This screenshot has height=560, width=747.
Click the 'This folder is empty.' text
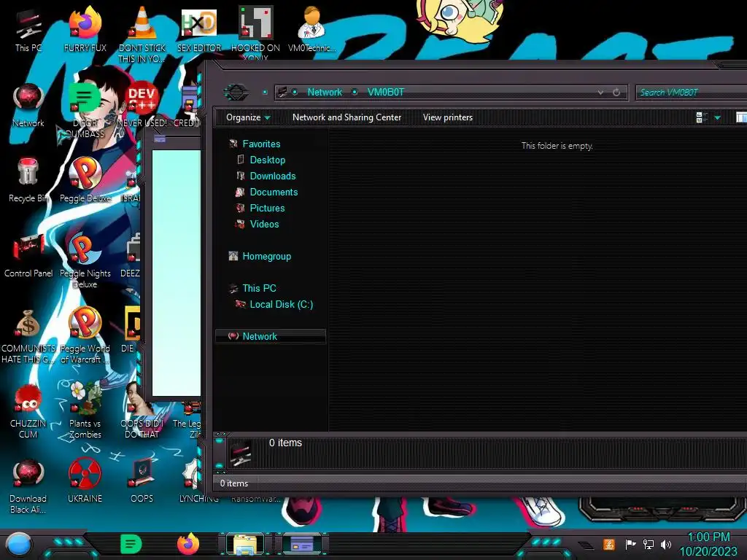coord(557,146)
